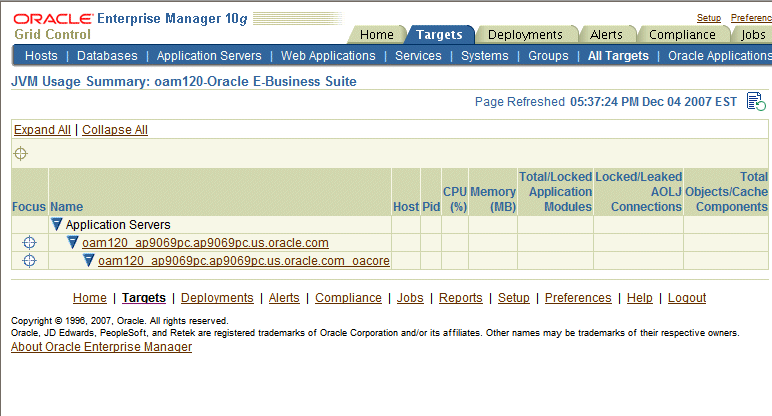Screen dimensions: 772x416
Task: Click footer Targets link
Action: 144,298
